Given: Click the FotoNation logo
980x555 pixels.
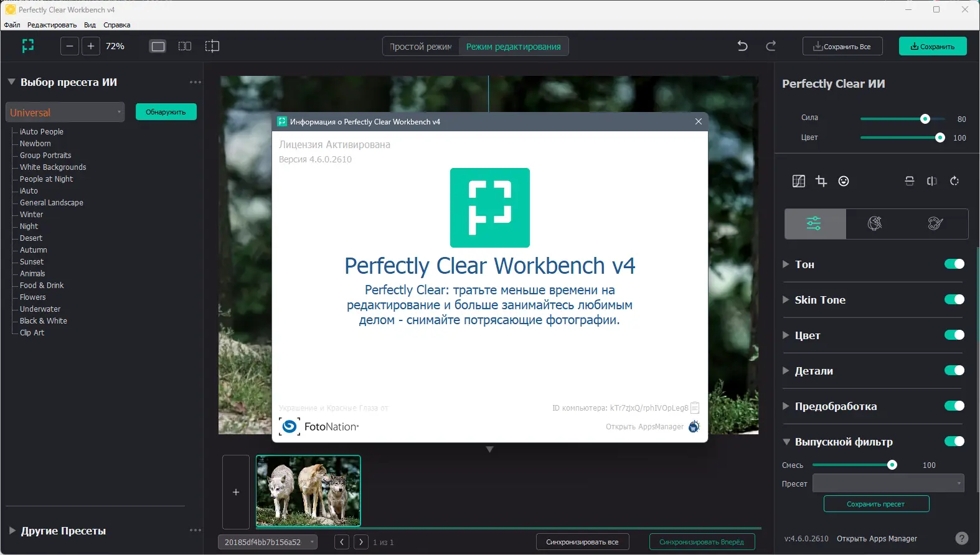Looking at the screenshot, I should click(x=319, y=427).
